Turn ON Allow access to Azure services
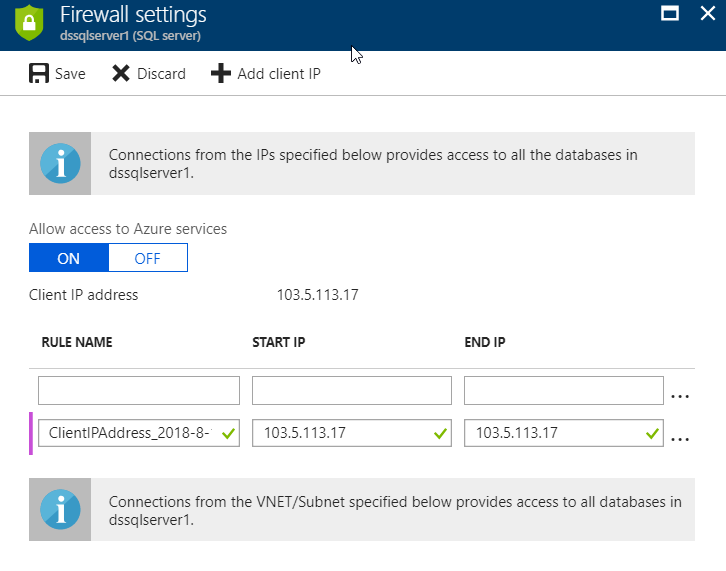The width and height of the screenshot is (726, 571). click(69, 257)
